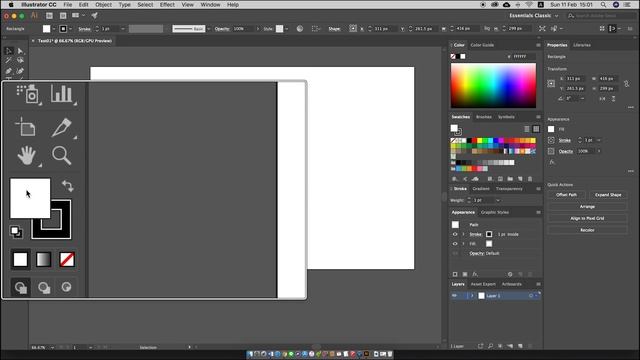Image resolution: width=640 pixels, height=360 pixels.
Task: Toggle Stroke visibility eye in Appearance panel
Action: (x=455, y=234)
